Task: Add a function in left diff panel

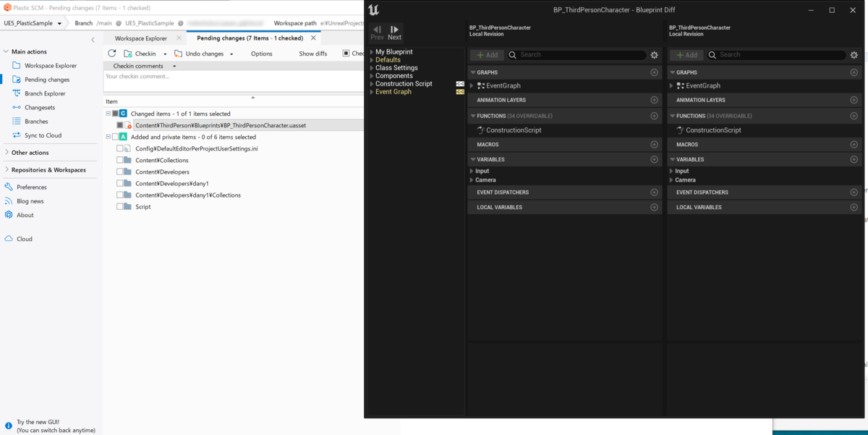Action: point(655,116)
